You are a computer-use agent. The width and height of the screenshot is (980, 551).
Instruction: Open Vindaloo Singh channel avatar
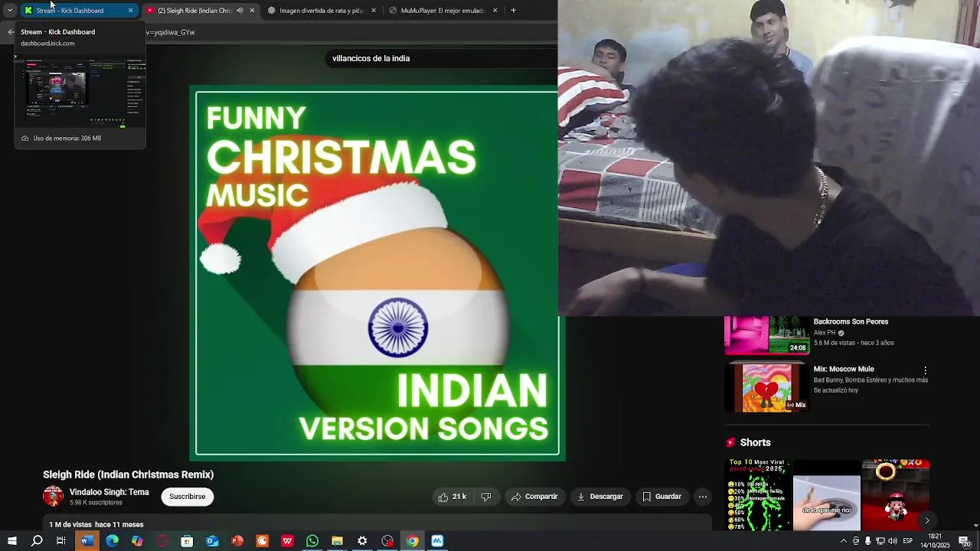click(53, 496)
